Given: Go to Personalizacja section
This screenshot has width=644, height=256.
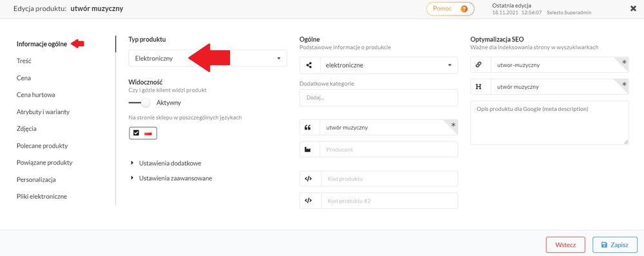Looking at the screenshot, I should (x=36, y=179).
